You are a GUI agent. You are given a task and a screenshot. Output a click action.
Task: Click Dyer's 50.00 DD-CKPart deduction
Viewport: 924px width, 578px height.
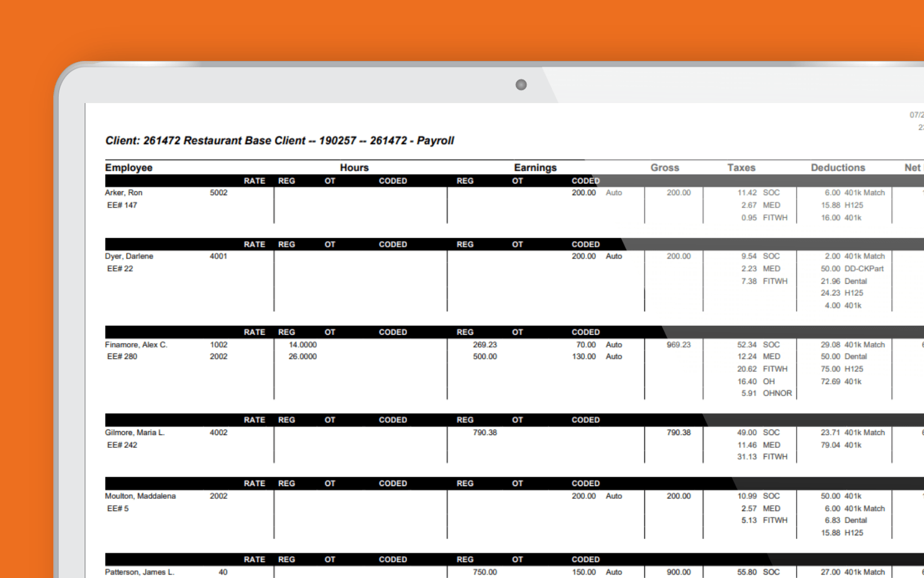(x=852, y=269)
